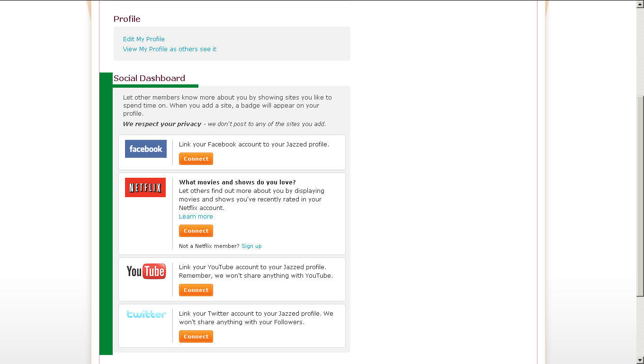Connect your Twitter account
Screen dimensions: 644x364
pos(196,337)
